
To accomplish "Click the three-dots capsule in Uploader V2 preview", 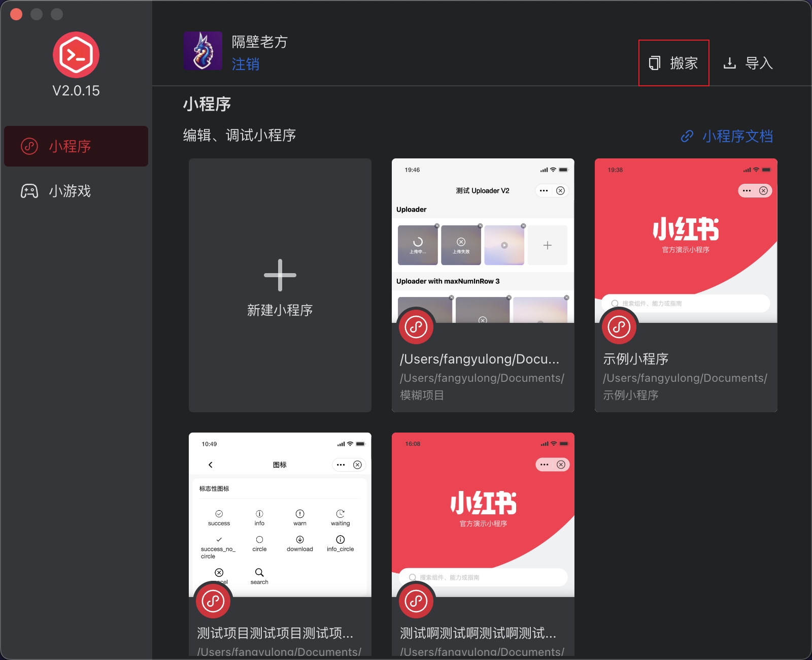I will [544, 191].
